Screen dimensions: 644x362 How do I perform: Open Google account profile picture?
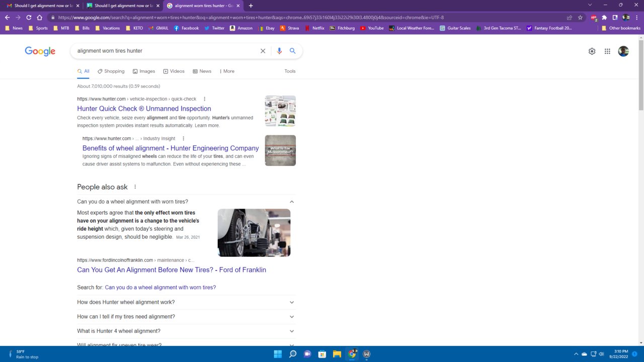(x=623, y=51)
